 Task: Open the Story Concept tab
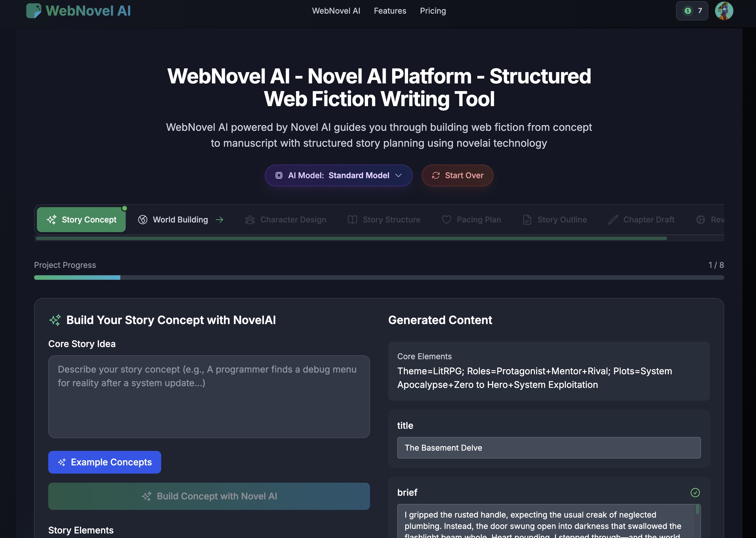pyautogui.click(x=81, y=219)
